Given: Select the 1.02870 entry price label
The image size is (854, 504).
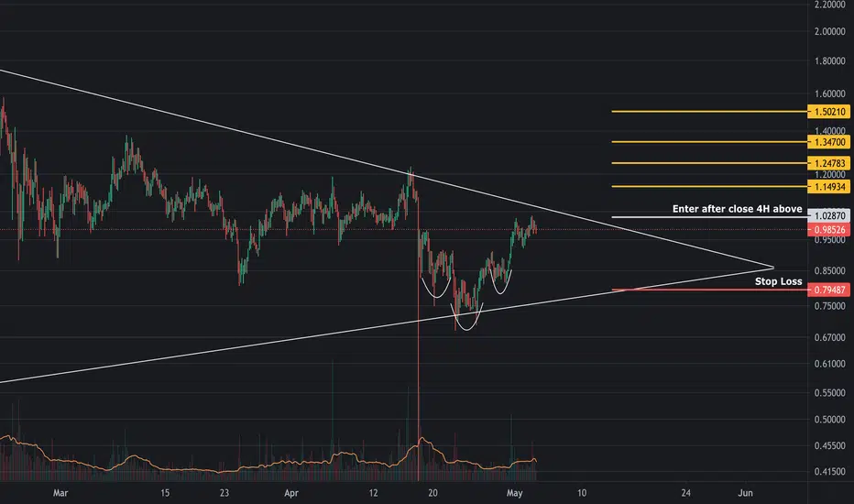Looking at the screenshot, I should 828,215.
